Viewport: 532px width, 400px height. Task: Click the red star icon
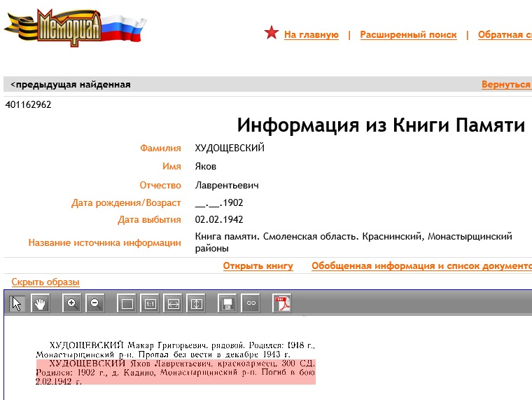[x=272, y=33]
